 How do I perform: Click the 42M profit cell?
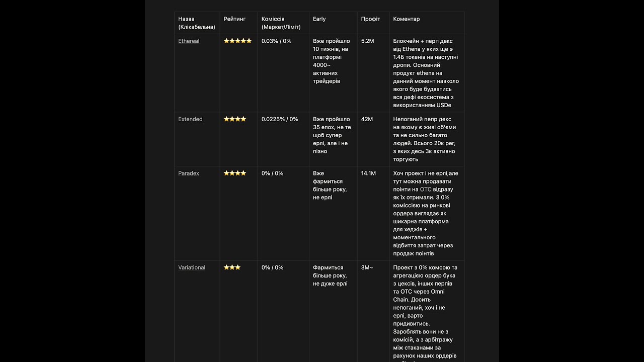367,120
